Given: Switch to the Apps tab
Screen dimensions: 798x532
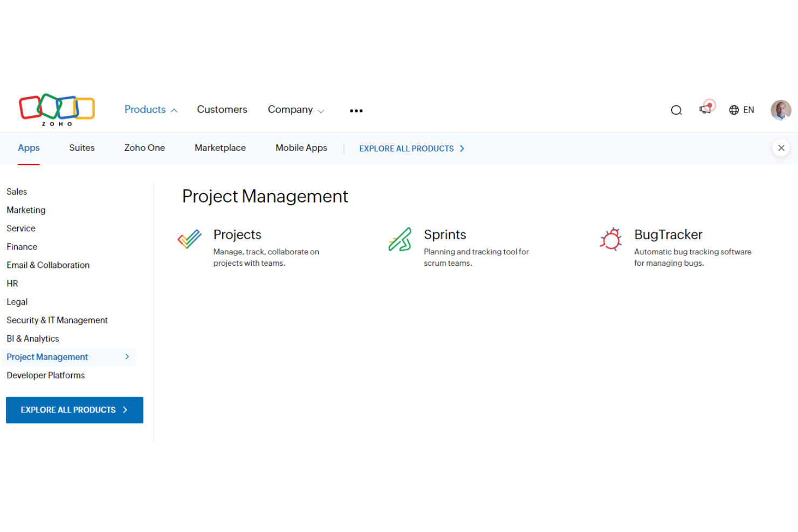Looking at the screenshot, I should click(x=29, y=148).
